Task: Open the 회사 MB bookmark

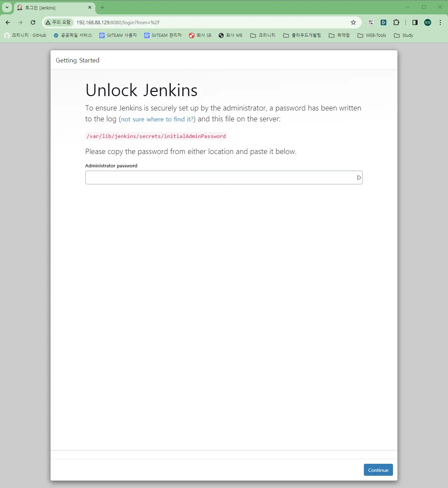Action: pos(231,35)
